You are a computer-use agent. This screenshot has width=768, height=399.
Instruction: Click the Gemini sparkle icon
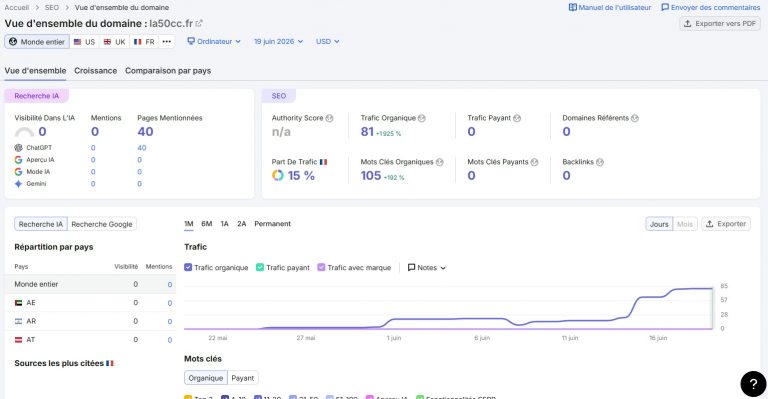(19, 184)
